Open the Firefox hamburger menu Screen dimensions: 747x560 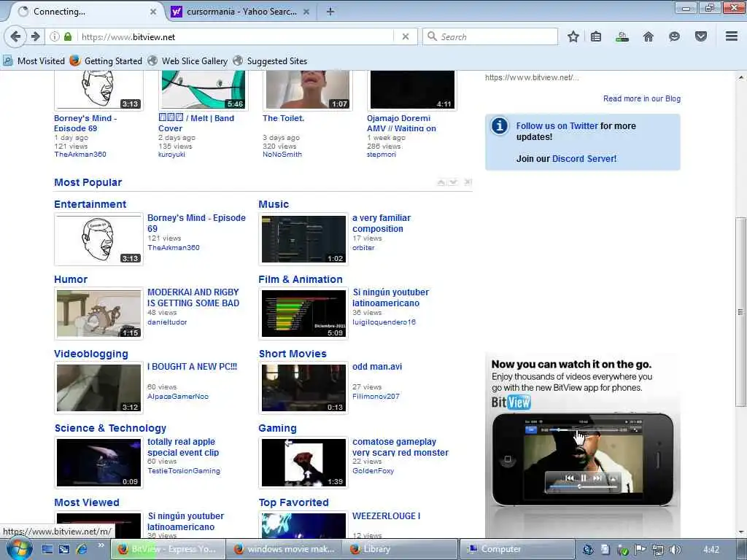click(x=732, y=36)
